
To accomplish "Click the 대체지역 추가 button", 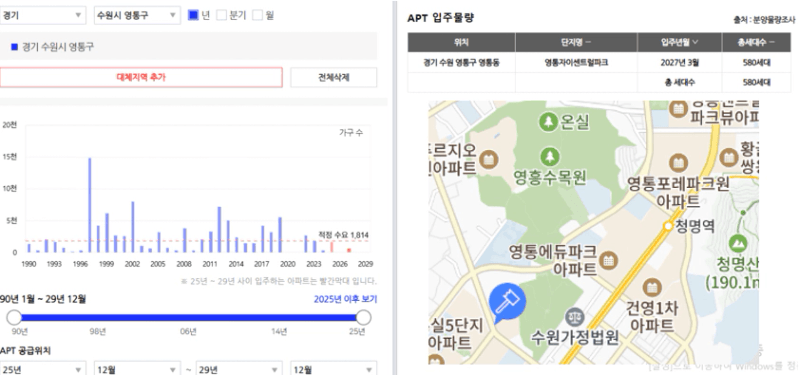I will pyautogui.click(x=141, y=77).
